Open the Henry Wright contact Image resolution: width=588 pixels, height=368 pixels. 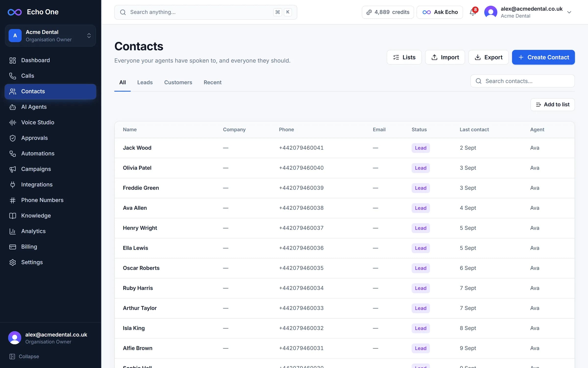(344, 228)
